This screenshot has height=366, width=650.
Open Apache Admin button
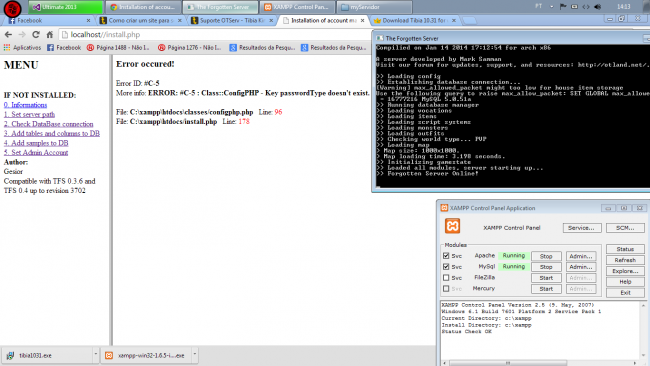point(581,256)
